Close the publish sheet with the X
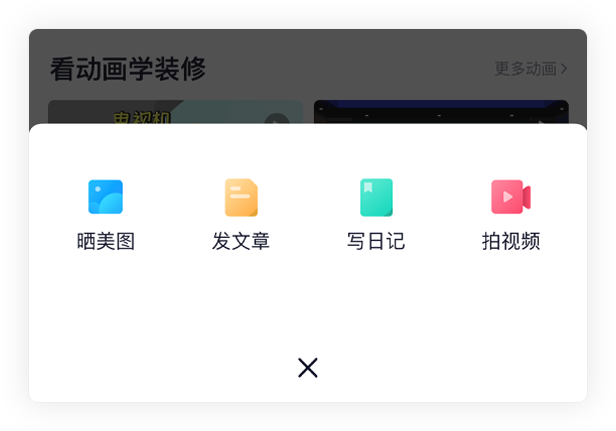 tap(308, 368)
